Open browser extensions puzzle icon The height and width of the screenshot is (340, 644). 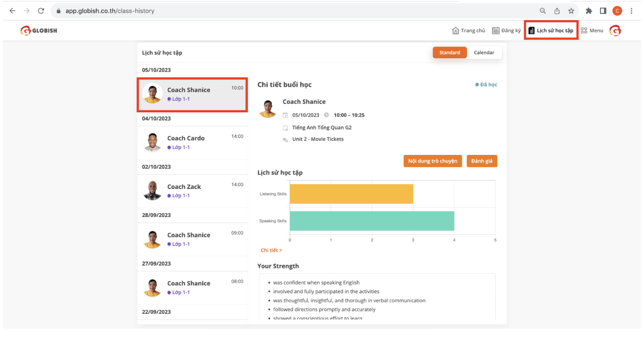coord(589,11)
